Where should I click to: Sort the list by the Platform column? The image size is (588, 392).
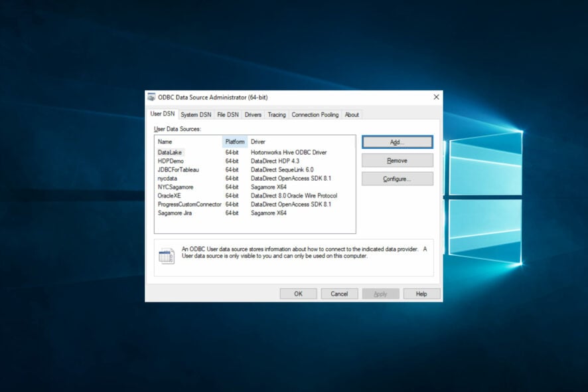pyautogui.click(x=235, y=141)
